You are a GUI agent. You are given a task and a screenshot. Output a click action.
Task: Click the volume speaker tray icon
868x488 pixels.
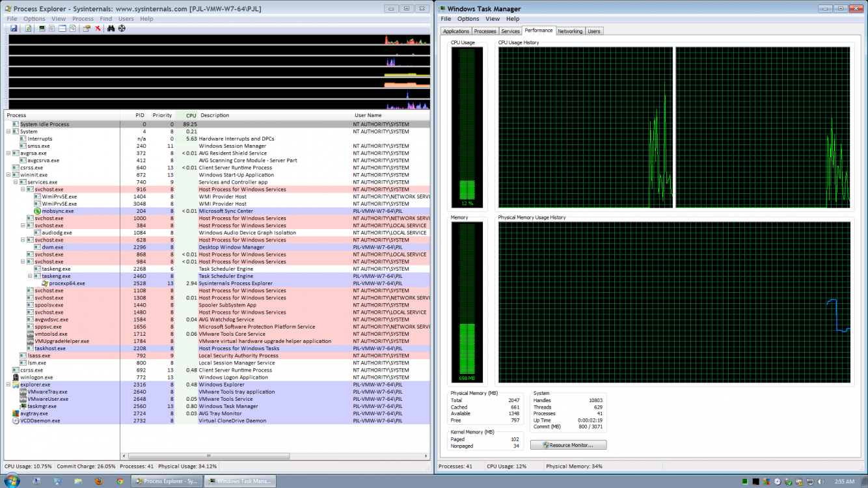pyautogui.click(x=821, y=481)
